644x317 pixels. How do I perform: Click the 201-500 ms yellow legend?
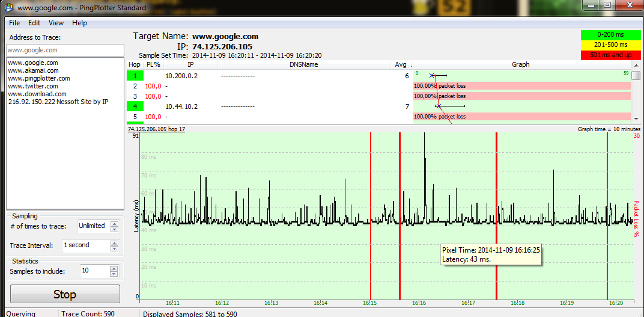[611, 45]
